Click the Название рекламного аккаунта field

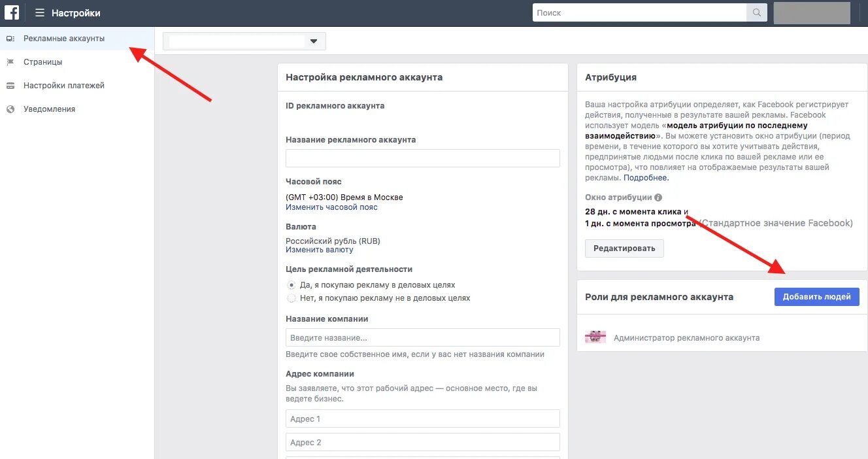pyautogui.click(x=423, y=158)
